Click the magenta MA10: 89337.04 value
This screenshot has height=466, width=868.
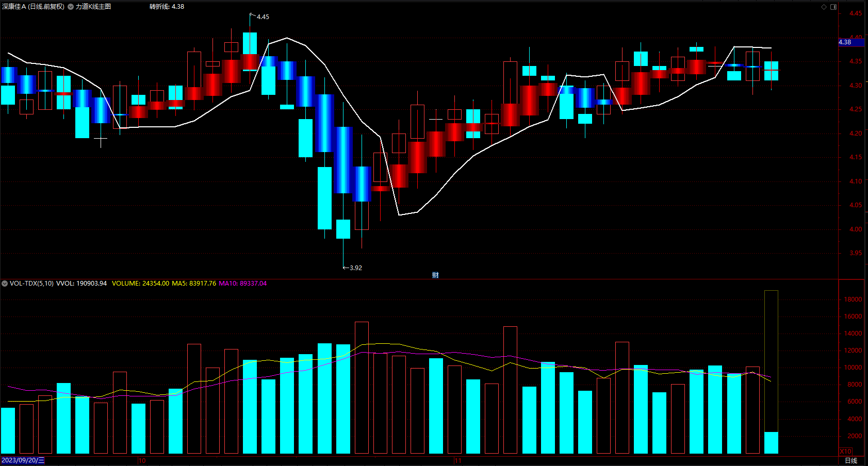[243, 284]
